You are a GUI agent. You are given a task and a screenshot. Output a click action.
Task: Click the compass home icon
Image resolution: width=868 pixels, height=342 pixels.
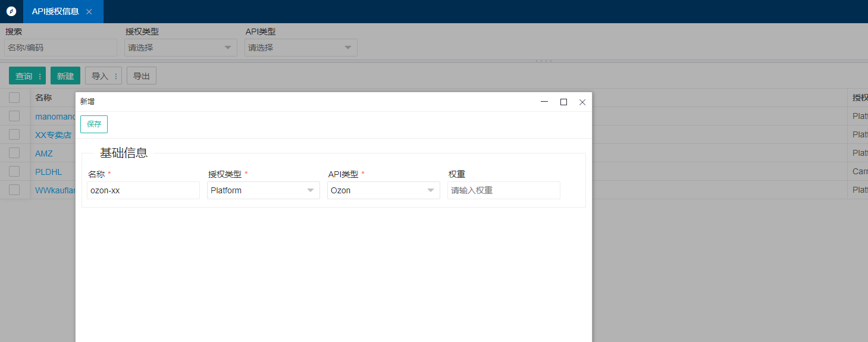tap(11, 11)
